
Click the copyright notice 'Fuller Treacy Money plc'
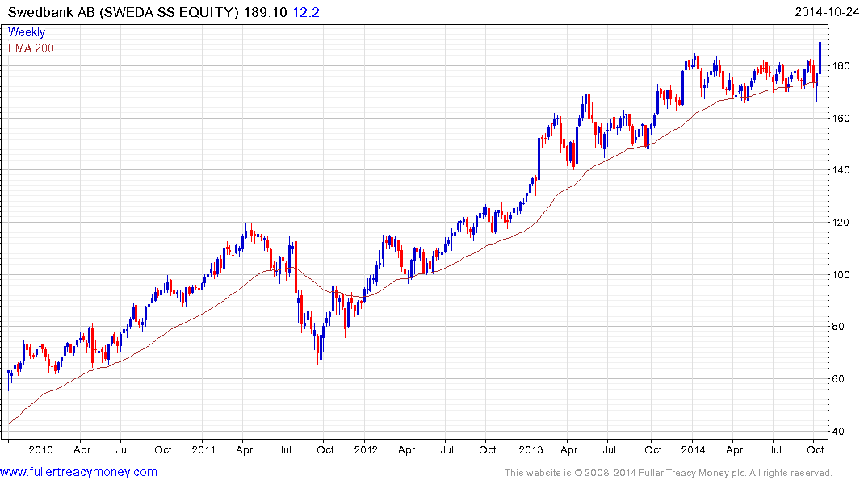(x=692, y=473)
